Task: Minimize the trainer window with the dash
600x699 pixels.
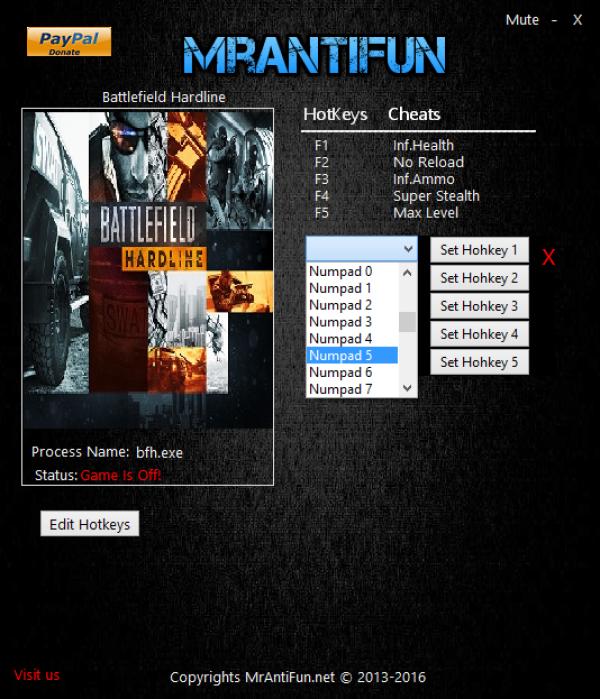Action: (554, 20)
